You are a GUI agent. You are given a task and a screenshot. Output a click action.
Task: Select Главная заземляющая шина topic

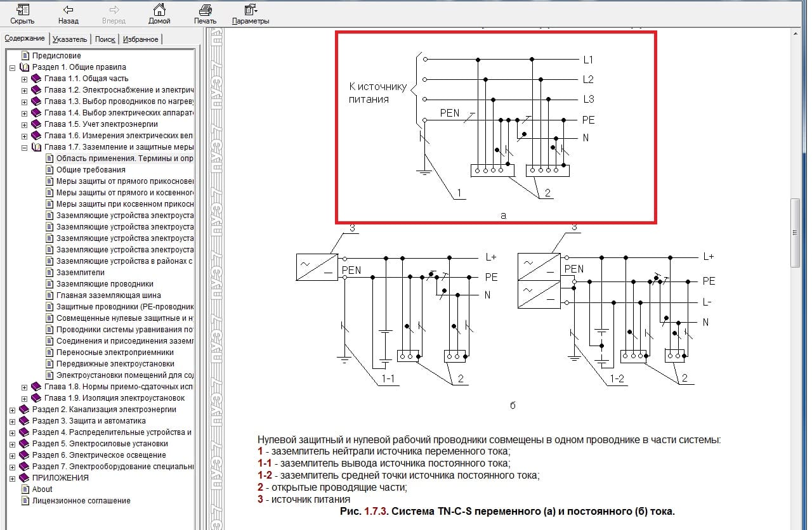click(x=108, y=295)
